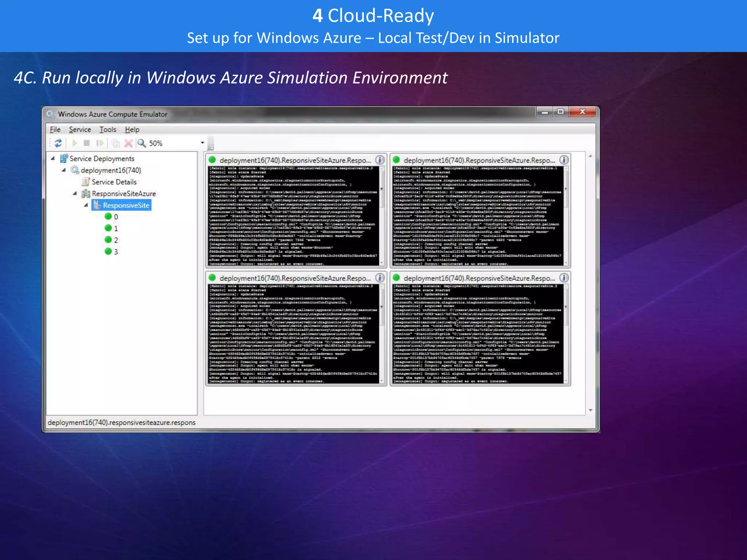Click green header dot of instance 0 panel
Screen dimensions: 747x560
pyautogui.click(x=212, y=160)
